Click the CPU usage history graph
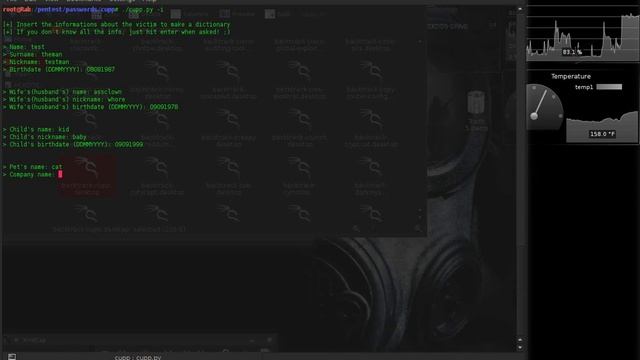 tap(583, 34)
